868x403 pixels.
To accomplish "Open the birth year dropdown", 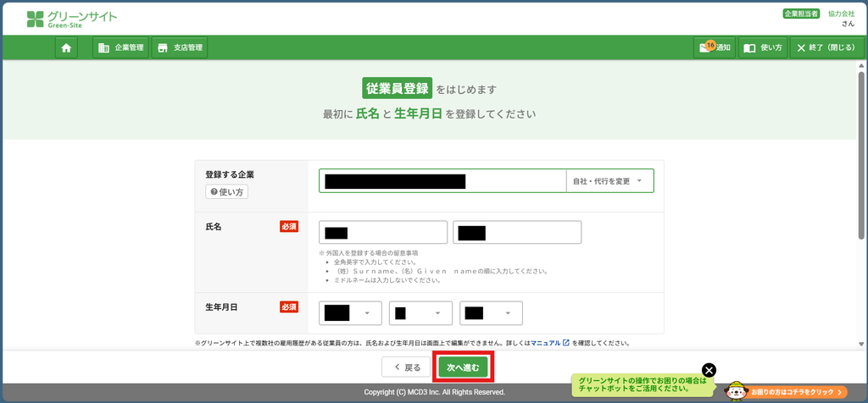I will (x=350, y=313).
